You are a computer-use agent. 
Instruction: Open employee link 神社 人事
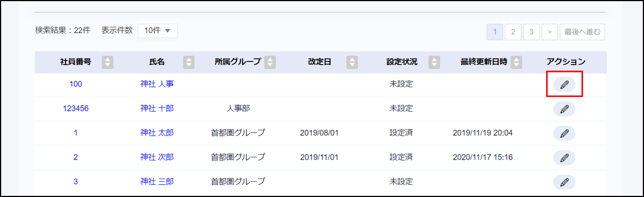(x=157, y=84)
